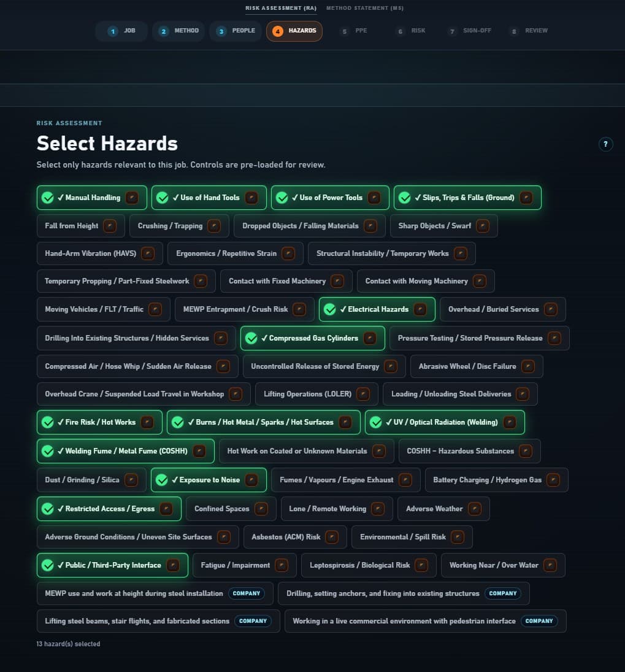Deselect the Electrical Hazards chip

[x=377, y=309]
